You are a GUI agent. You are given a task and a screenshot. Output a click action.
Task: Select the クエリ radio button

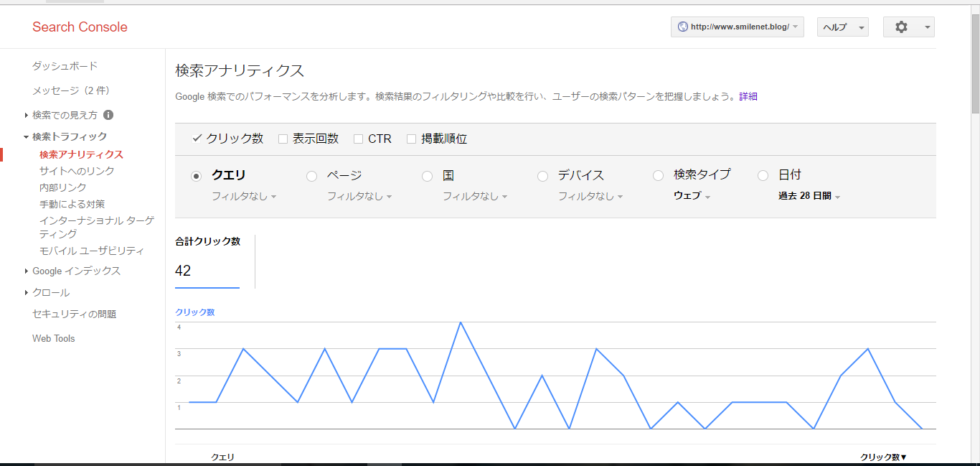pos(197,176)
